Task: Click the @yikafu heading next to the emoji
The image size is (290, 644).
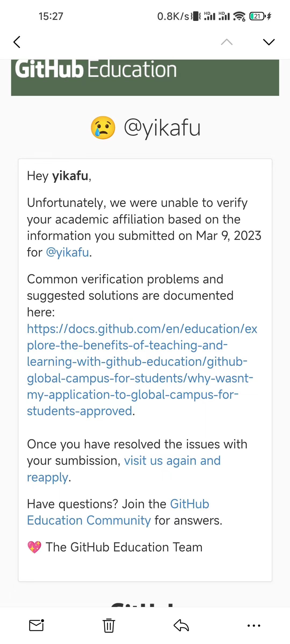Action: click(163, 127)
